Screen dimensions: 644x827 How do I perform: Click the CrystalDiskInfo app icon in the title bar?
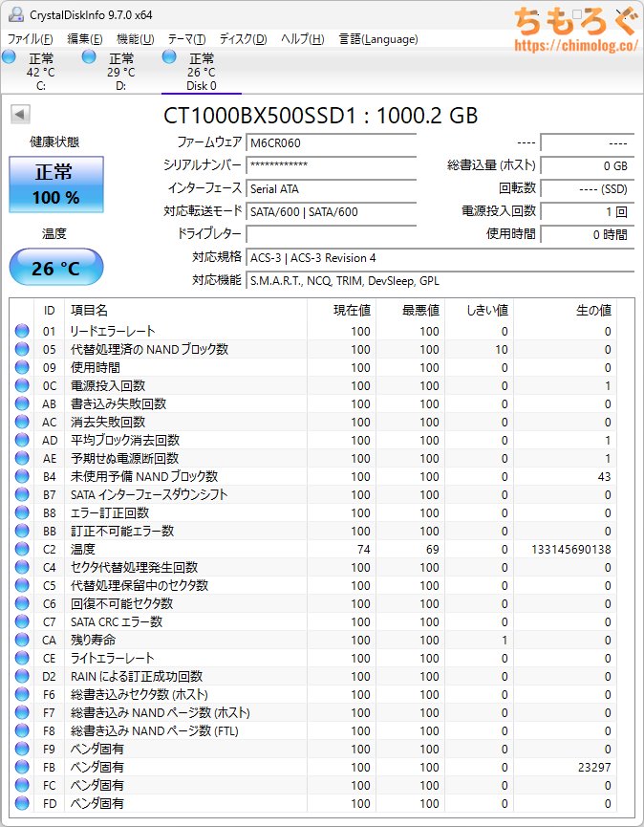click(x=16, y=14)
